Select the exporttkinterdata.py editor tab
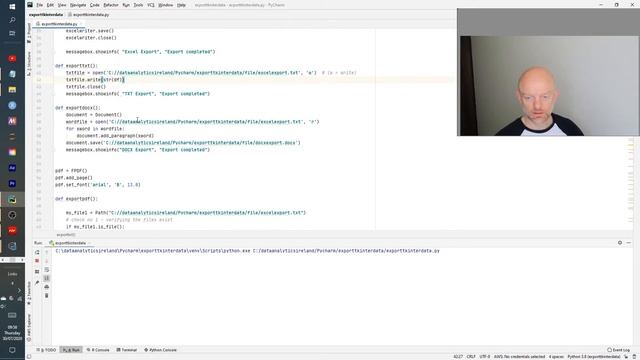Screen dimensions: 640x360 [x=59, y=24]
